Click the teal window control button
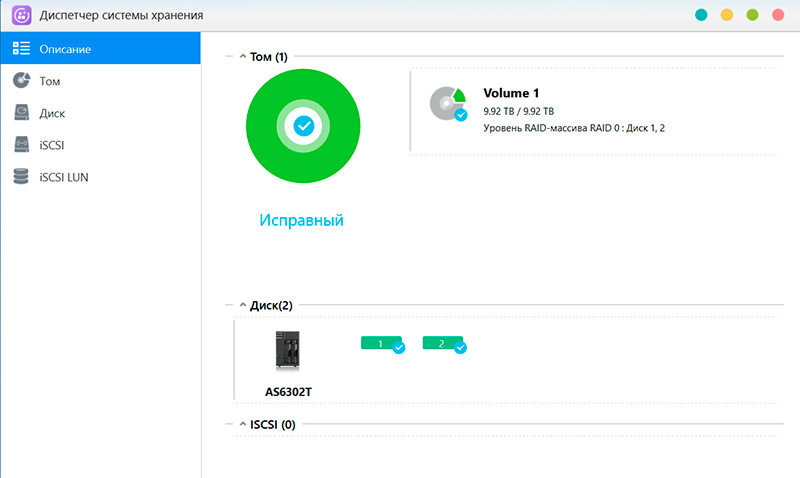This screenshot has width=800, height=478. [x=702, y=15]
